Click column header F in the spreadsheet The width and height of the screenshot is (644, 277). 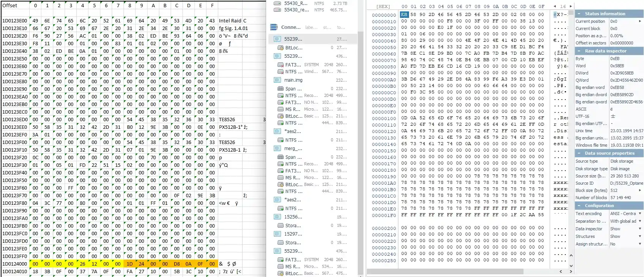pos(212,5)
